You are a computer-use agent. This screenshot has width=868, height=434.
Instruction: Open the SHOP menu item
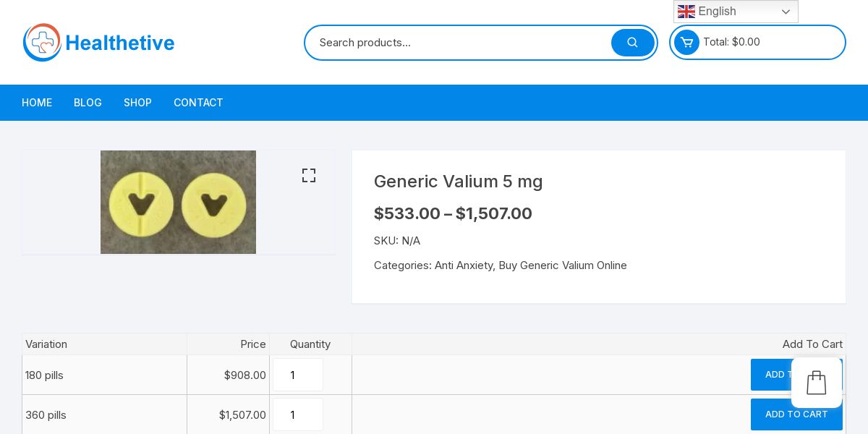pos(137,103)
